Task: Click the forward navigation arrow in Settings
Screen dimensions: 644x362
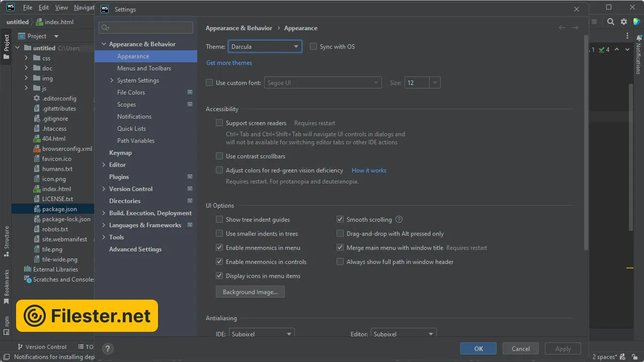Action: tap(575, 28)
